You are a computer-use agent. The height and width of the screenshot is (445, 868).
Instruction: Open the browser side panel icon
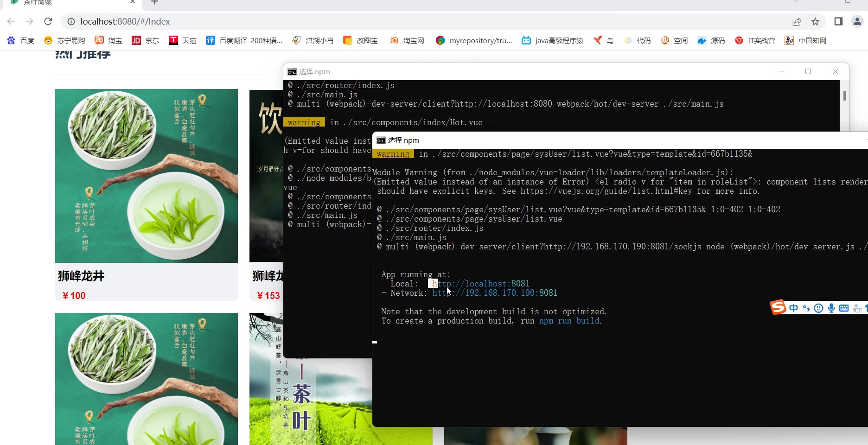[x=838, y=21]
